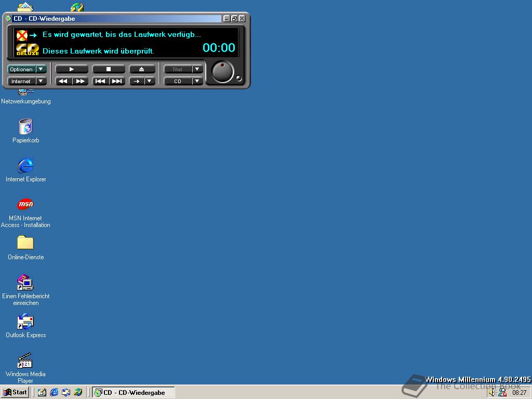Screen dimensions: 532x399
Task: Click the 08:27 taskbar clock
Action: pos(519,393)
